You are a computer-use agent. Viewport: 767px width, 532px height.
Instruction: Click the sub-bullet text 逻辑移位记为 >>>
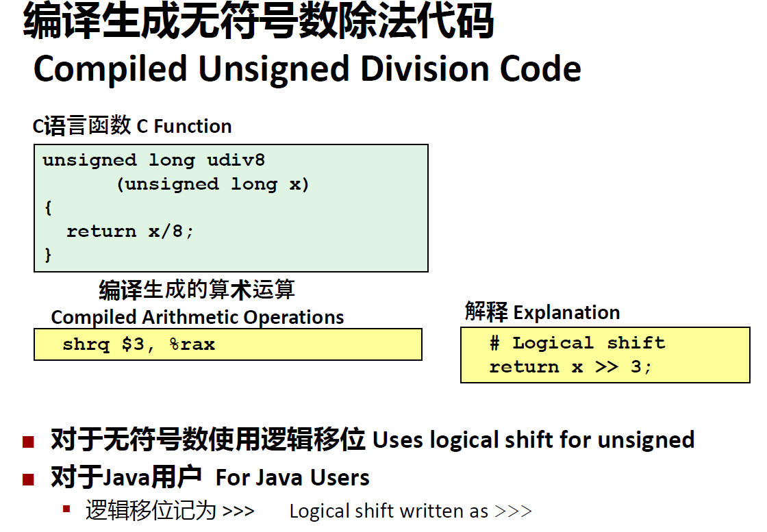pyautogui.click(x=170, y=511)
